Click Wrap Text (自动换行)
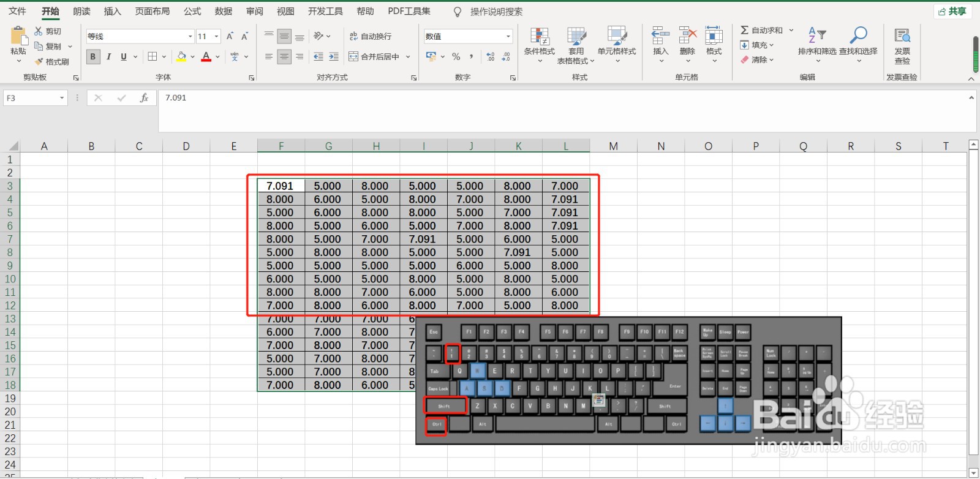This screenshot has height=479, width=980. click(371, 37)
